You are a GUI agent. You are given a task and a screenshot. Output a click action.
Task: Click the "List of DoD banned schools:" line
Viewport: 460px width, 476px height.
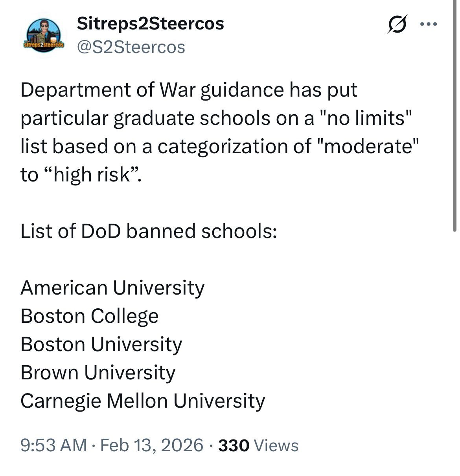[x=149, y=231]
